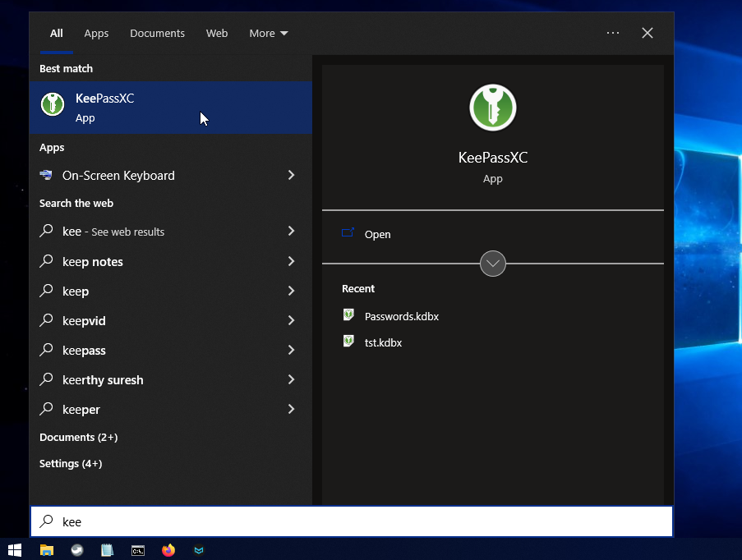Click the magnifier icon beside 'keepvid'
Viewport: 742px width, 560px height.
pos(46,320)
